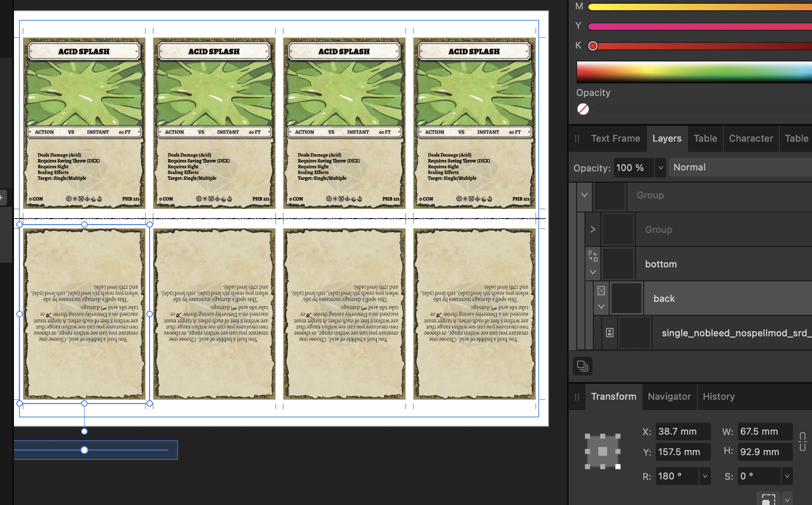812x505 pixels.
Task: Click the W width field 67.5 mm
Action: 765,431
